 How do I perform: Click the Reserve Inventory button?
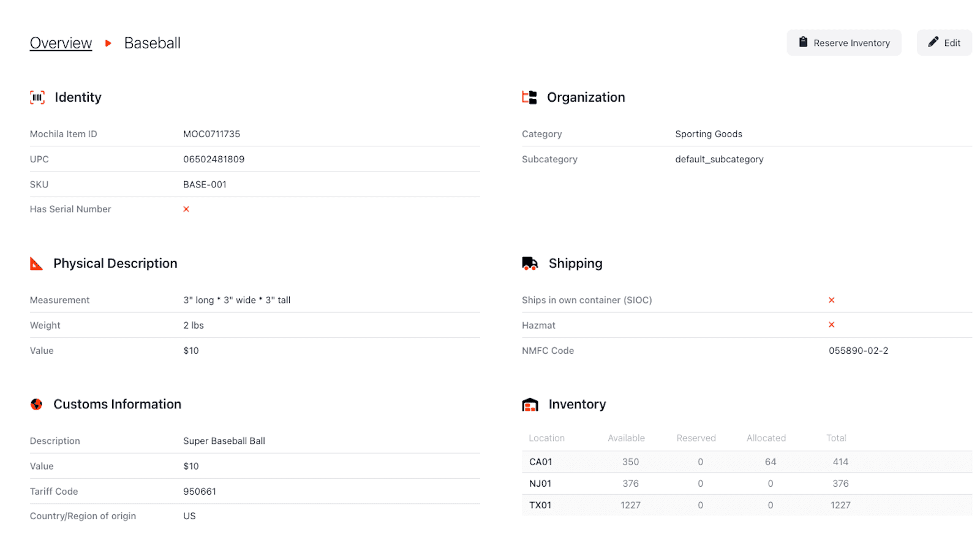[x=844, y=42]
